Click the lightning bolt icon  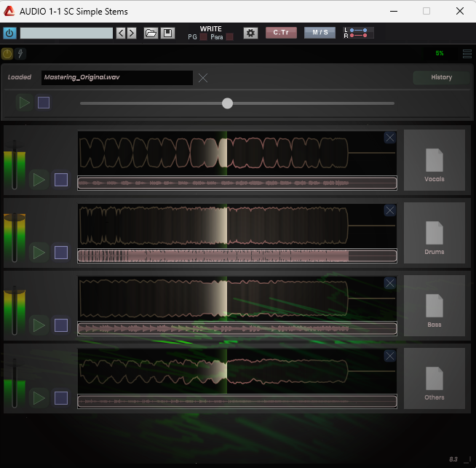click(x=20, y=54)
